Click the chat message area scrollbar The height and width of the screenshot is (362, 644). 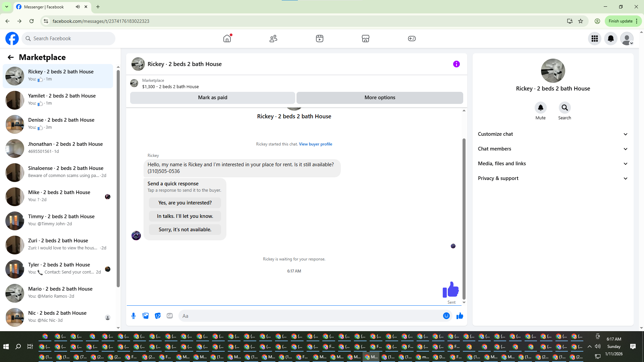[x=464, y=219]
